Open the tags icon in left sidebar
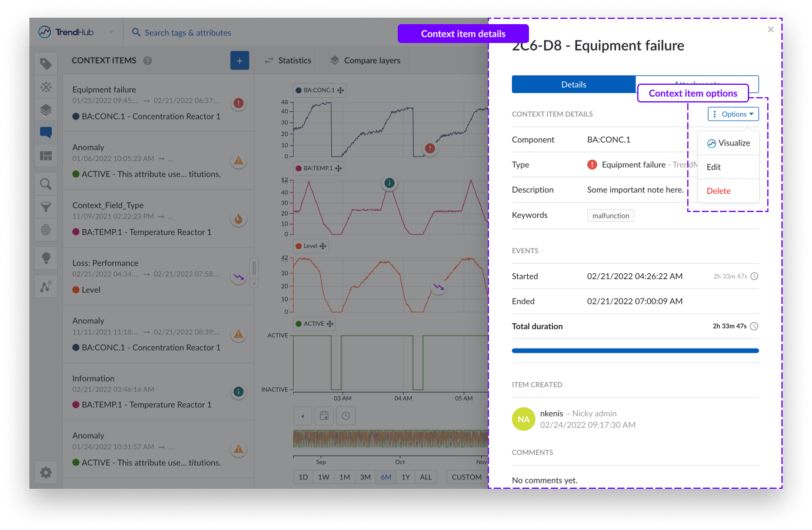Screen dimensions: 812x530 coord(46,64)
